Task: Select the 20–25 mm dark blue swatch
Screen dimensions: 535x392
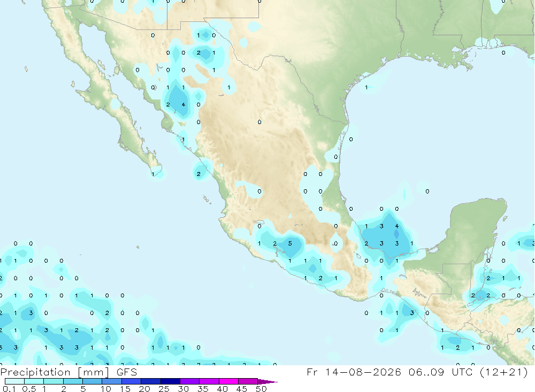Action: click(x=151, y=381)
